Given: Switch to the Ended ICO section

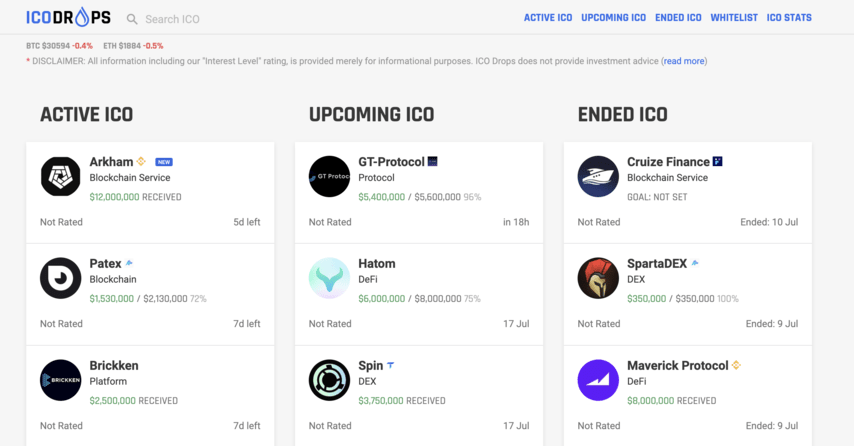Looking at the screenshot, I should tap(678, 17).
